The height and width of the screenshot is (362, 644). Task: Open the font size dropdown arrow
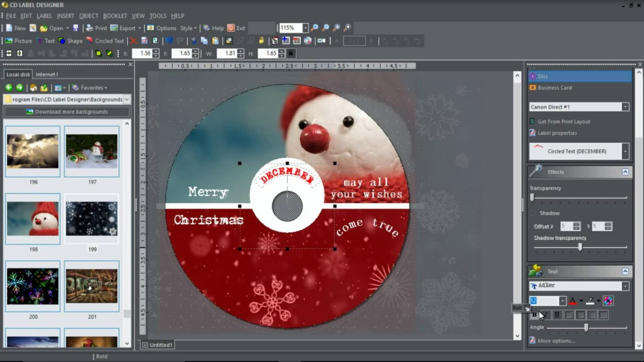562,301
